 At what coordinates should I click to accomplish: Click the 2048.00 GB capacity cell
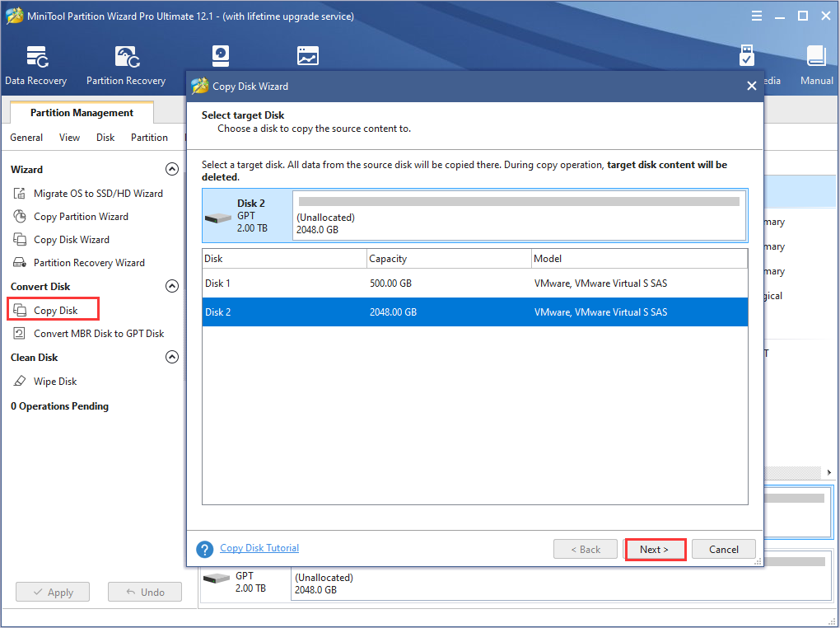(x=393, y=312)
